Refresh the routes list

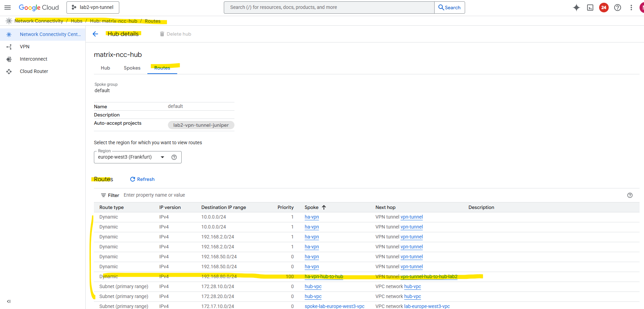click(x=142, y=179)
